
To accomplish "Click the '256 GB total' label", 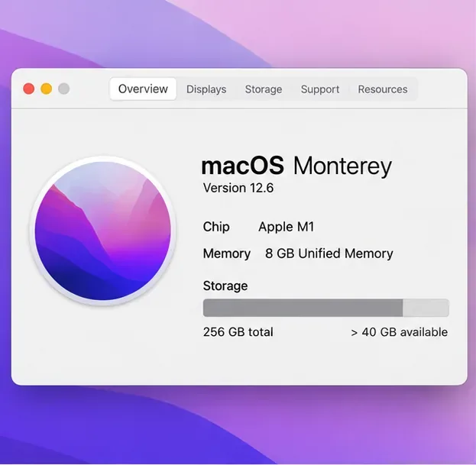I will 238,332.
